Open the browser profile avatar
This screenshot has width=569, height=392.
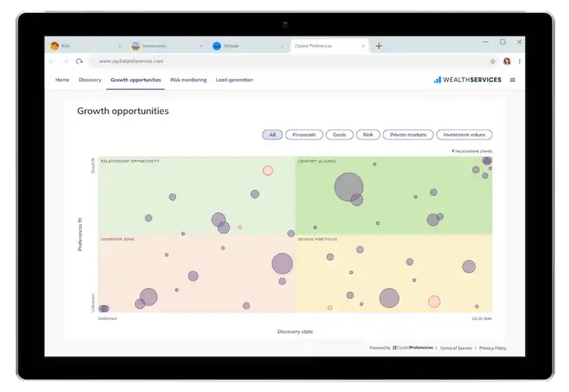[507, 61]
